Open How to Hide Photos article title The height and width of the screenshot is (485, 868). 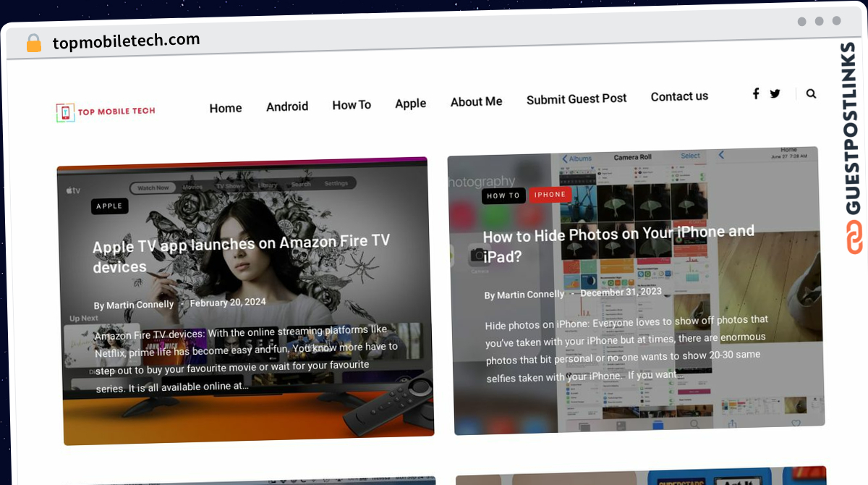[x=618, y=243]
